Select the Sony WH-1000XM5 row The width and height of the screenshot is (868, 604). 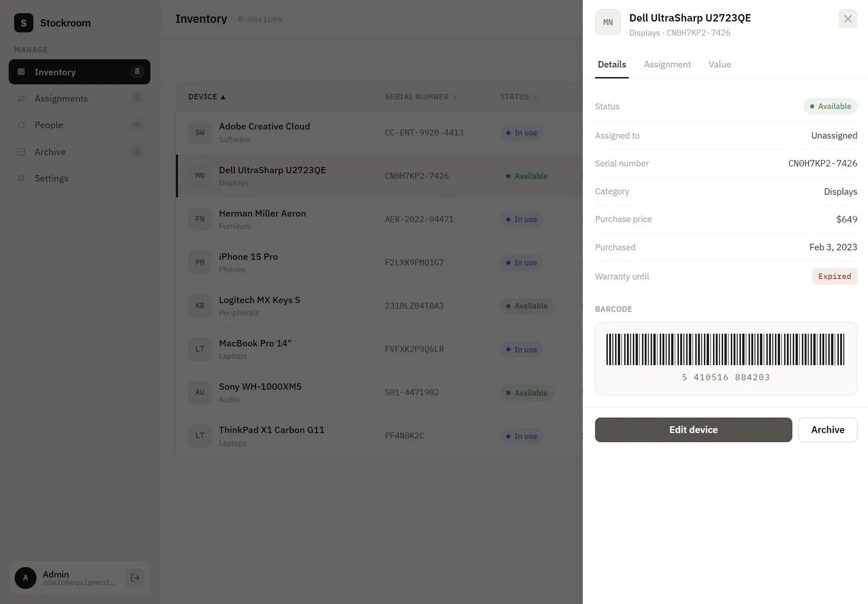[379, 392]
